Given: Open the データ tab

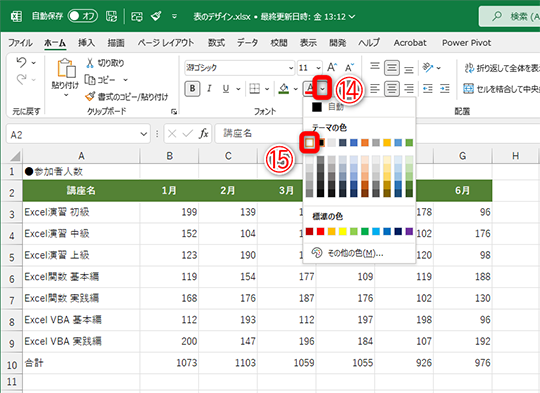Looking at the screenshot, I should [x=247, y=43].
